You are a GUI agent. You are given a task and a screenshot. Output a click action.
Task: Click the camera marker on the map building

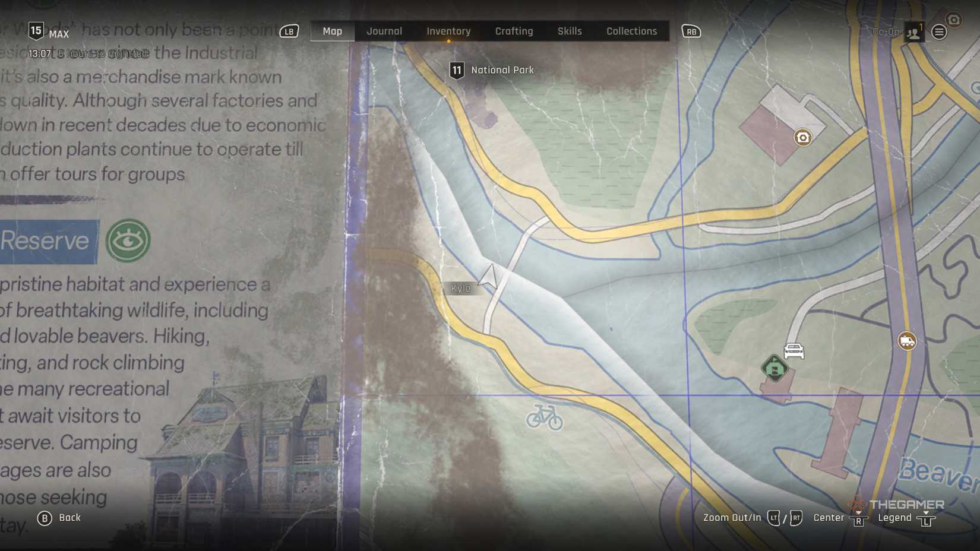802,138
